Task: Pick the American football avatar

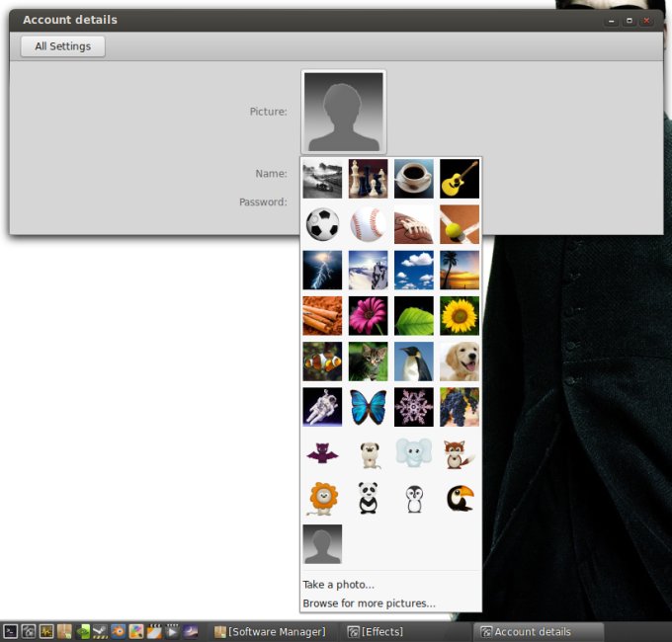Action: [x=413, y=224]
